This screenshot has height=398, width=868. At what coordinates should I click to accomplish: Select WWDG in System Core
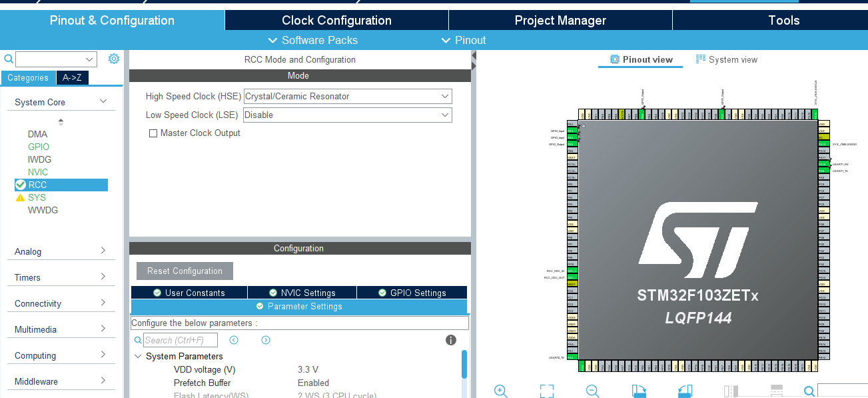coord(43,210)
